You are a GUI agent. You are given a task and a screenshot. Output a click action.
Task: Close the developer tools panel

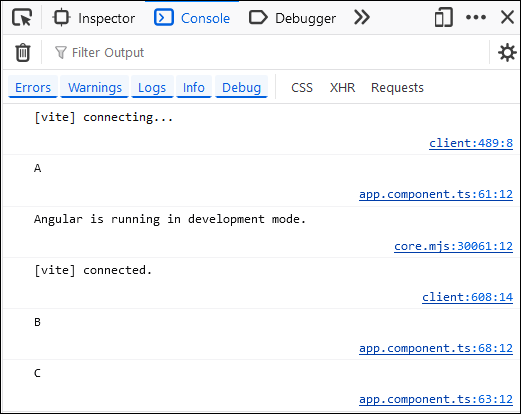(x=507, y=17)
